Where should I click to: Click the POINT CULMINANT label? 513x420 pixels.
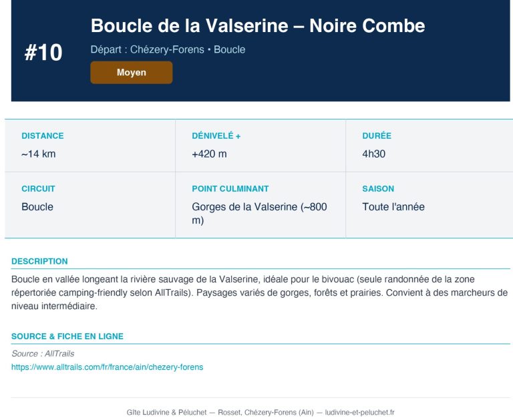(x=230, y=189)
